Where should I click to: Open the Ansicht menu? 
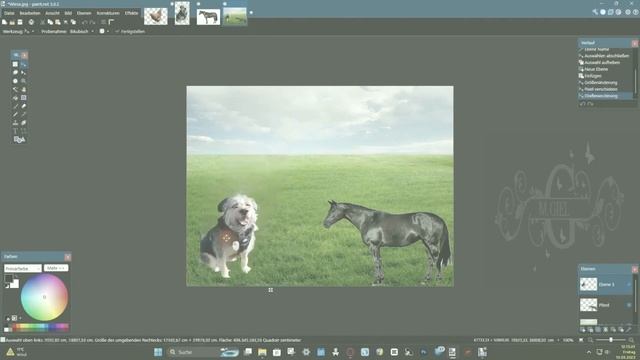[x=52, y=13]
